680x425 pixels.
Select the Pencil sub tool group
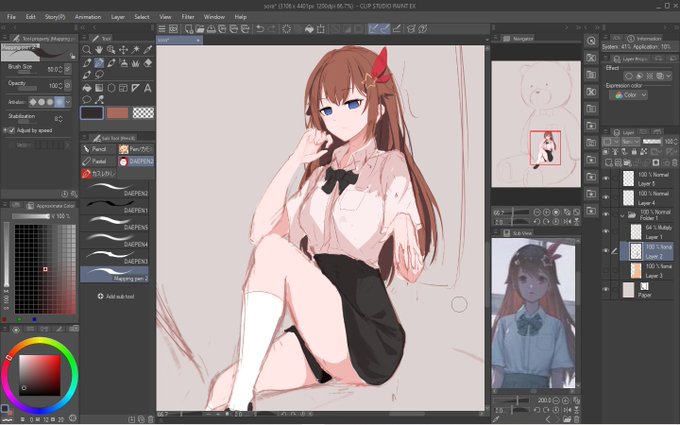[99, 149]
